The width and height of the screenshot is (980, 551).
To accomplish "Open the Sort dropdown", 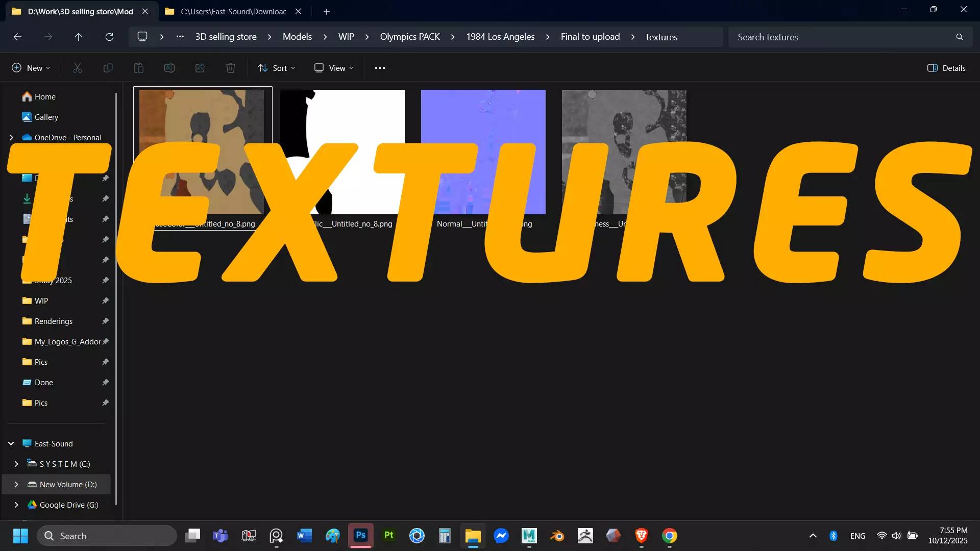I will tap(276, 68).
